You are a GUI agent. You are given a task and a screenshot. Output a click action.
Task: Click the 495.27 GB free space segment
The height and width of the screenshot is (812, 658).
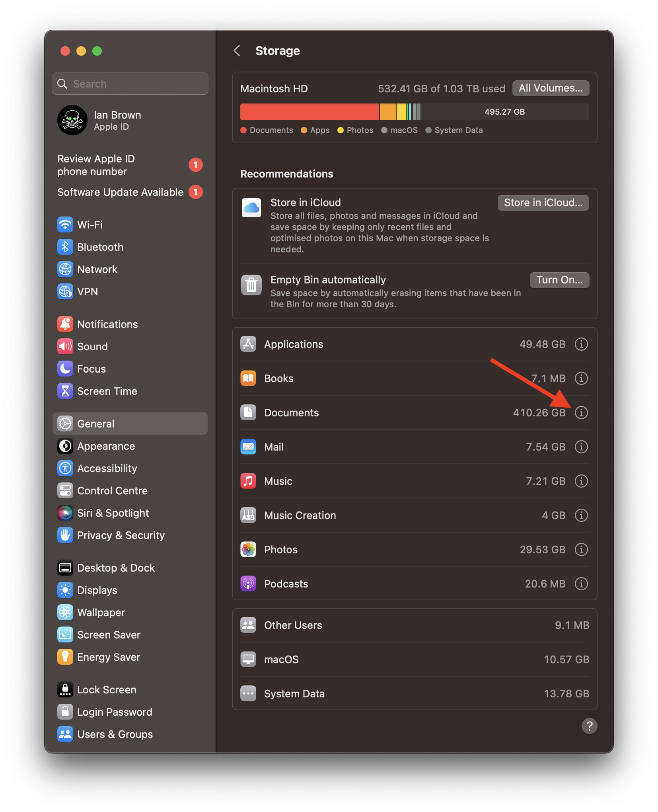(505, 112)
